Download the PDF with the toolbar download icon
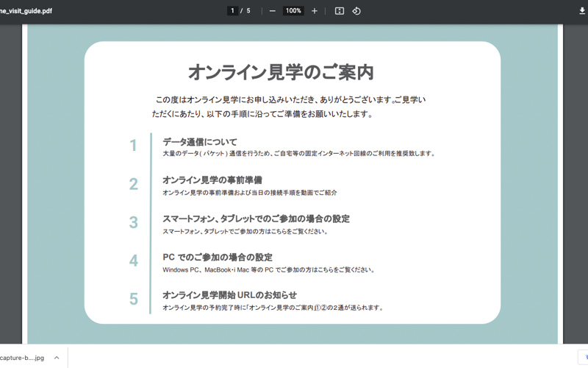Image resolution: width=588 pixels, height=368 pixels. [582, 11]
